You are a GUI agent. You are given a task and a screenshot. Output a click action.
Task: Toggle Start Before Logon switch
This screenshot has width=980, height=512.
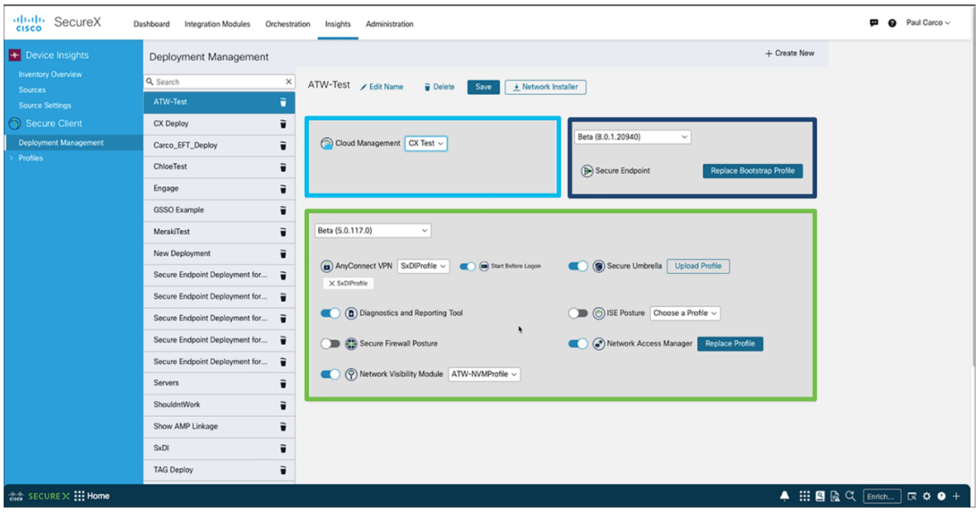tap(468, 267)
